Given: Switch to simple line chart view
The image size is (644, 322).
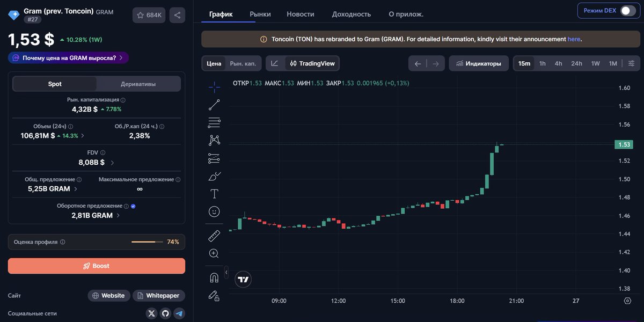Looking at the screenshot, I should tap(275, 63).
